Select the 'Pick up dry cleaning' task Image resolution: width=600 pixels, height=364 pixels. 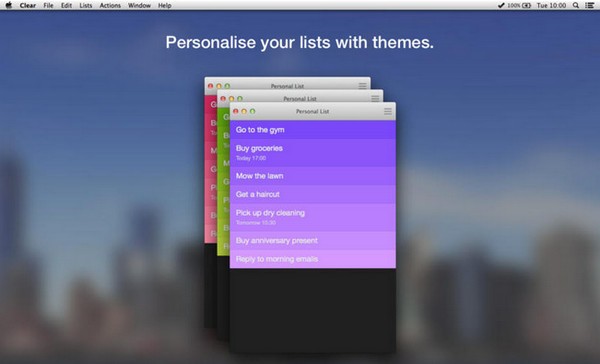pos(313,217)
